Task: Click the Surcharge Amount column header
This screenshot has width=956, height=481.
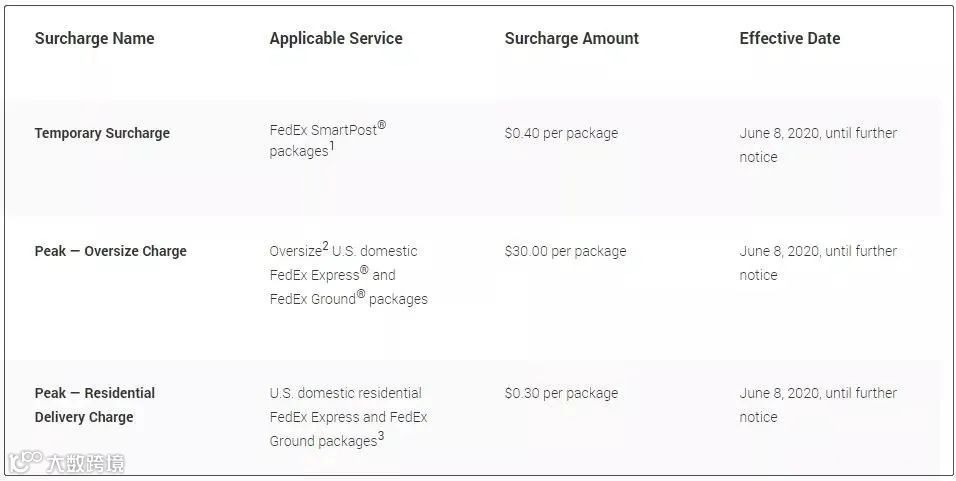Action: 571,38
